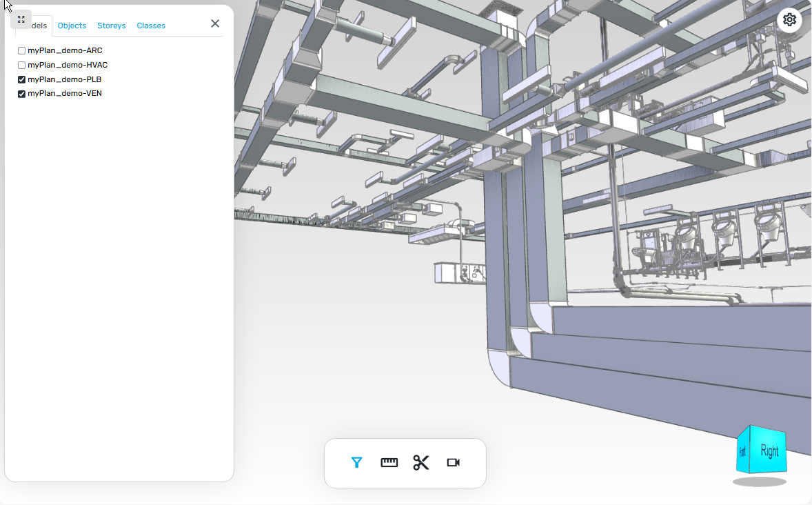This screenshot has height=505, width=812.
Task: Select the scissors section-cut tool
Action: pos(421,462)
